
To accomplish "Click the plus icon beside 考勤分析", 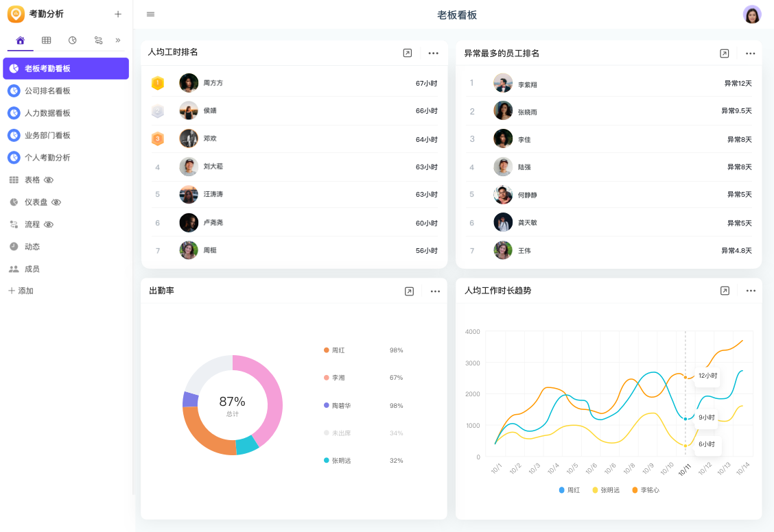I will pos(118,14).
